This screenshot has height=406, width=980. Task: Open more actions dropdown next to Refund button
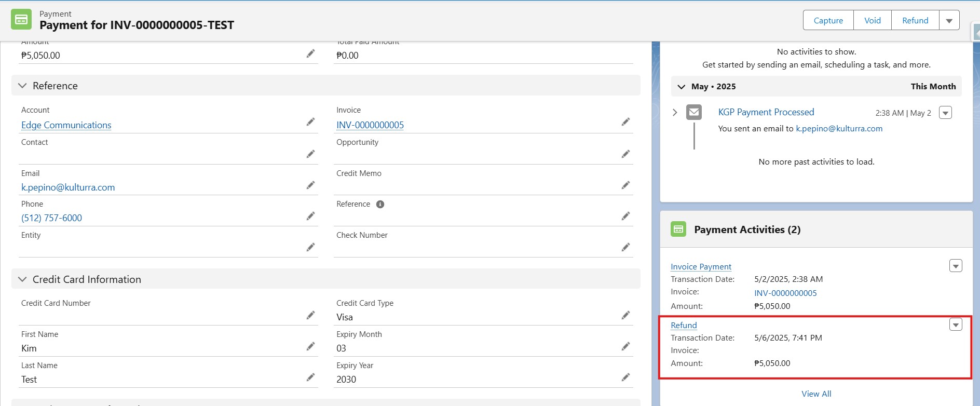pyautogui.click(x=949, y=21)
